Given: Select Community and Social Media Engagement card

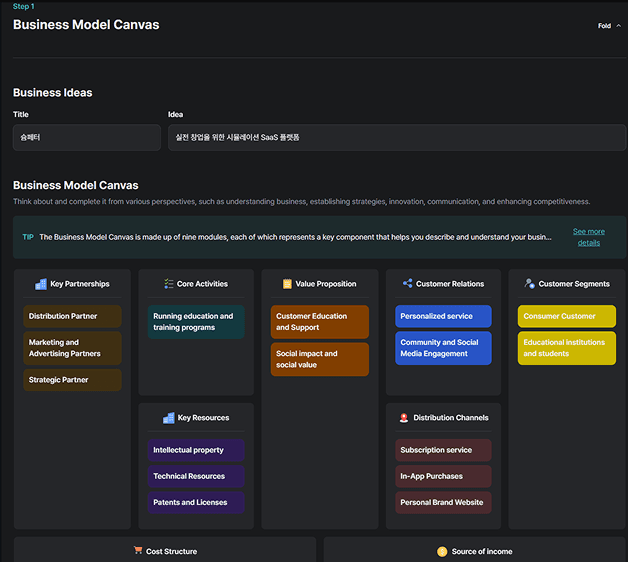Looking at the screenshot, I should pyautogui.click(x=443, y=348).
